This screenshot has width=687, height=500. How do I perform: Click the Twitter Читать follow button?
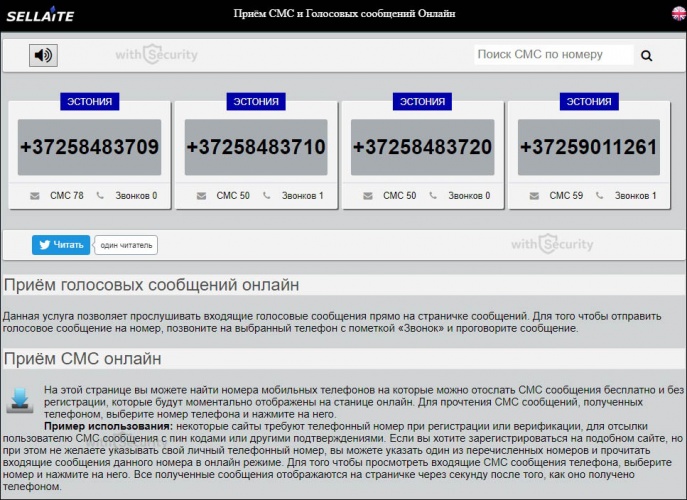tap(61, 244)
